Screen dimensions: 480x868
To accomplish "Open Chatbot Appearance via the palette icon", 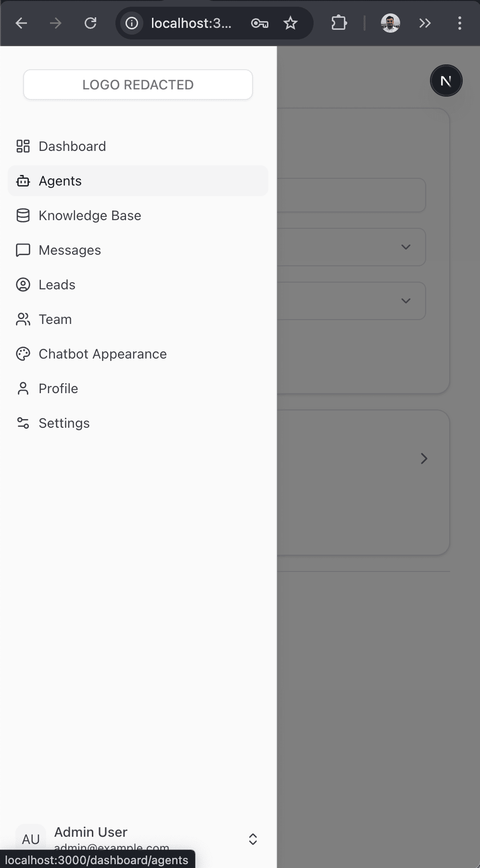I will (23, 354).
